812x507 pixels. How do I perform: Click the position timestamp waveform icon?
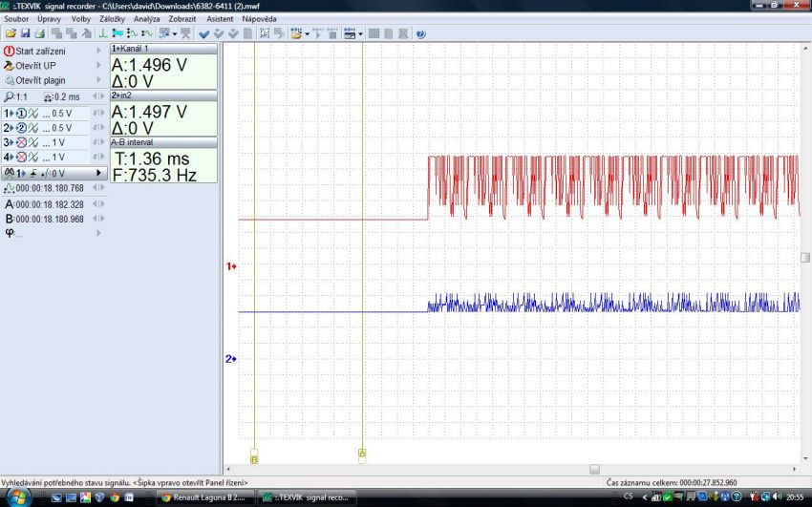pos(9,188)
